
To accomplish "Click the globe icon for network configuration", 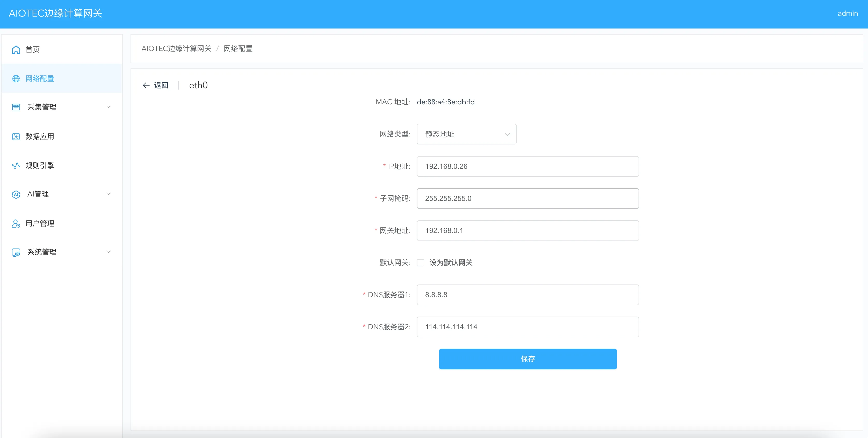I will (x=16, y=78).
